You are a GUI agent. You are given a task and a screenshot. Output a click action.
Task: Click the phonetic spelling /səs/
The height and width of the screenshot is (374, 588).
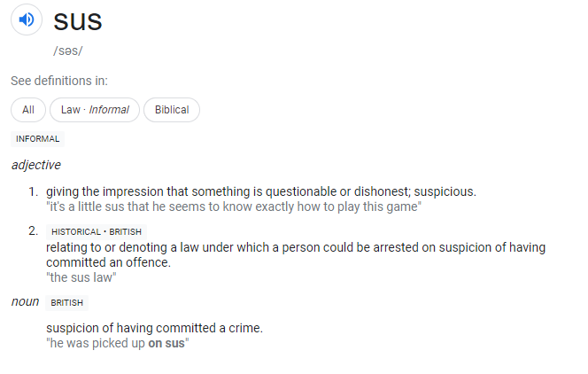68,51
